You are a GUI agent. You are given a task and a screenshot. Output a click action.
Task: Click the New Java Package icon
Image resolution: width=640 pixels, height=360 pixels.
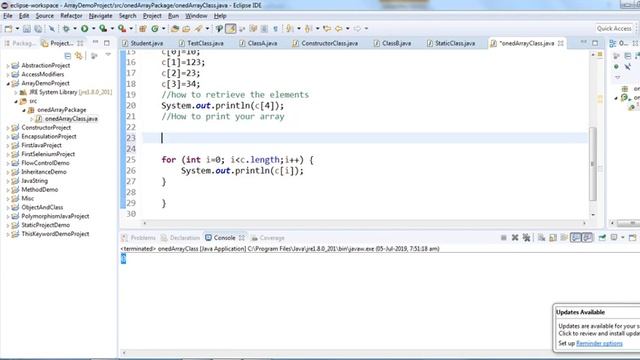tap(143, 29)
